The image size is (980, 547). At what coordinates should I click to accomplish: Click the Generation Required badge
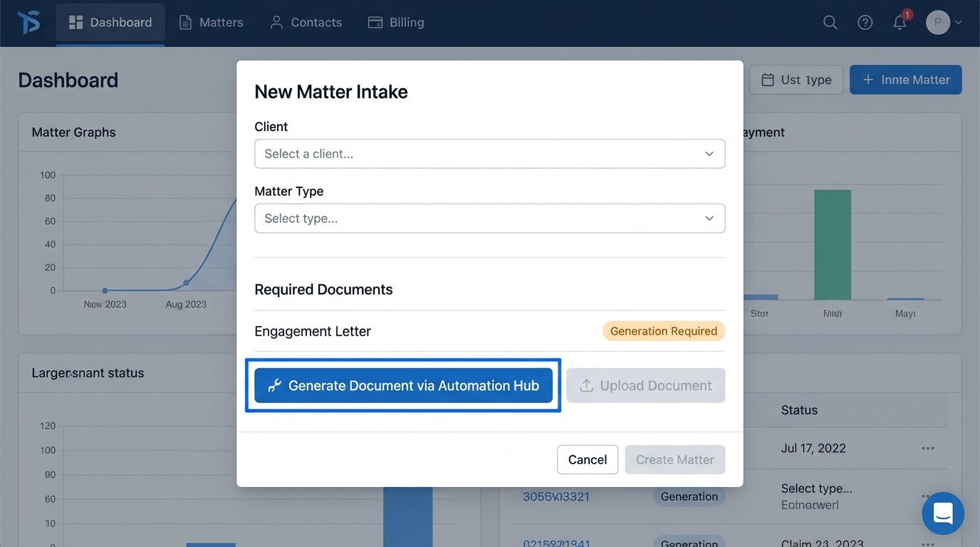[x=663, y=330]
